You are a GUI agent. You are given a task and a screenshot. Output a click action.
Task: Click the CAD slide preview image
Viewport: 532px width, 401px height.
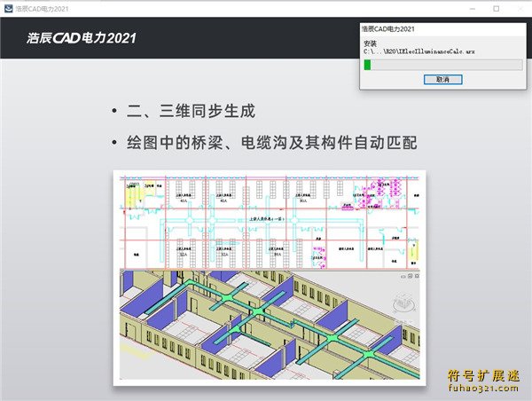pos(270,278)
